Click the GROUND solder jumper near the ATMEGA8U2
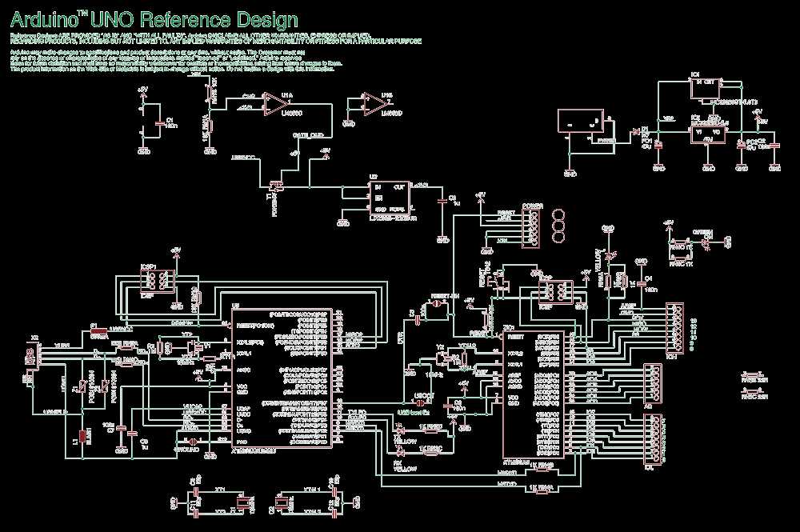The width and height of the screenshot is (800, 532). pyautogui.click(x=192, y=442)
